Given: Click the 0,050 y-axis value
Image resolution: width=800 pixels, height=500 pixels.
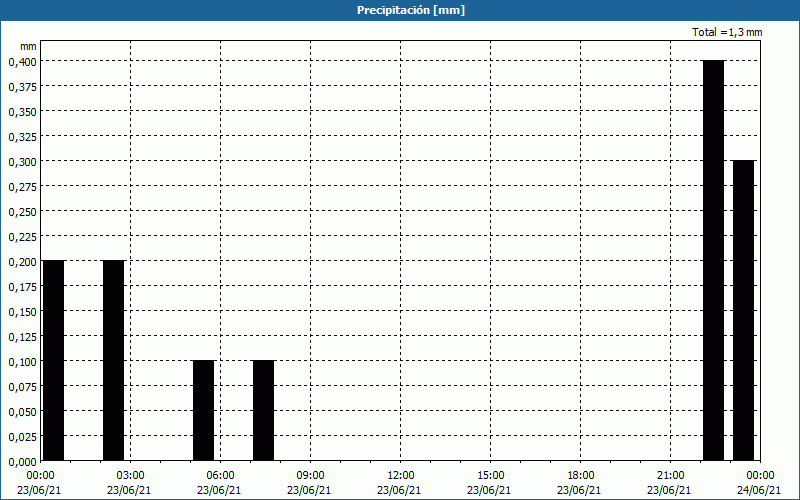Looking at the screenshot, I should (22, 412).
